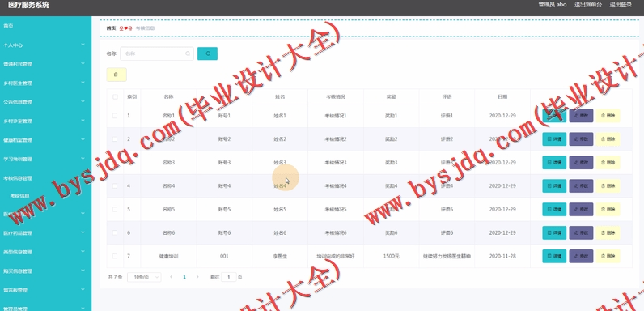Select the 考核信息 submenu item
This screenshot has height=311, width=644.
click(x=45, y=196)
